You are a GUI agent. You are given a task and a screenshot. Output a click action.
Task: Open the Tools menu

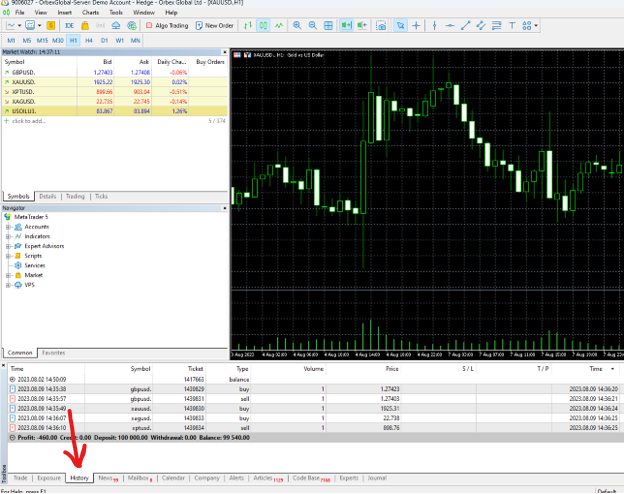116,12
